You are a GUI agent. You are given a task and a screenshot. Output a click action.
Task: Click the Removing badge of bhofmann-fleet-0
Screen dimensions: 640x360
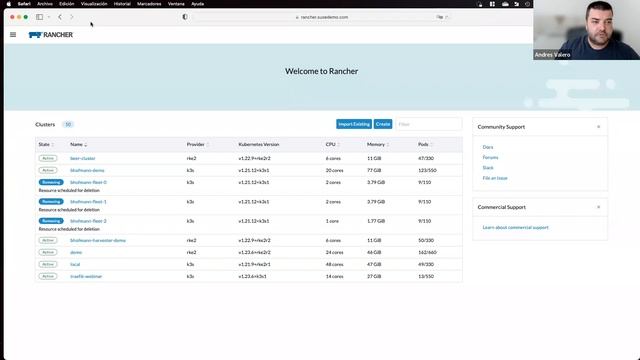click(51, 182)
